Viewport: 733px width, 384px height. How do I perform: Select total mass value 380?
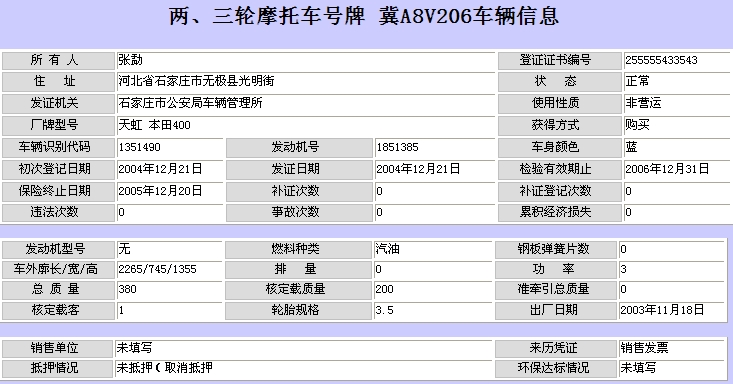[127, 289]
